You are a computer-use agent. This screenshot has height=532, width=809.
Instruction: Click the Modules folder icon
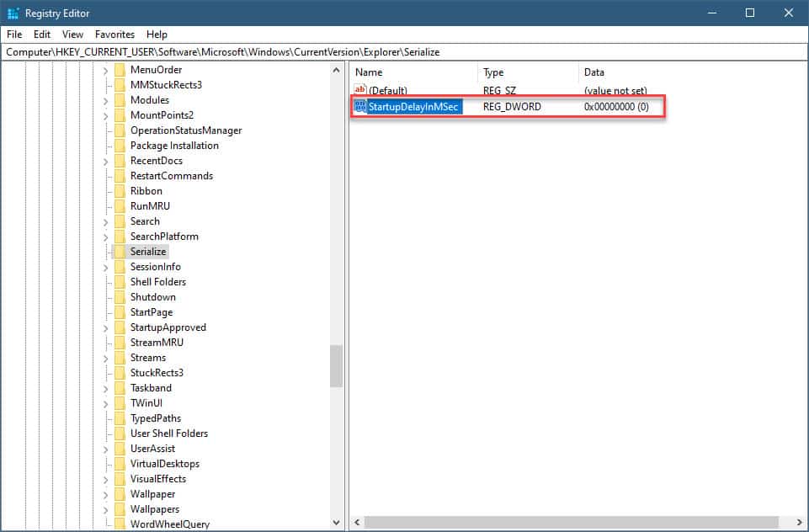120,100
